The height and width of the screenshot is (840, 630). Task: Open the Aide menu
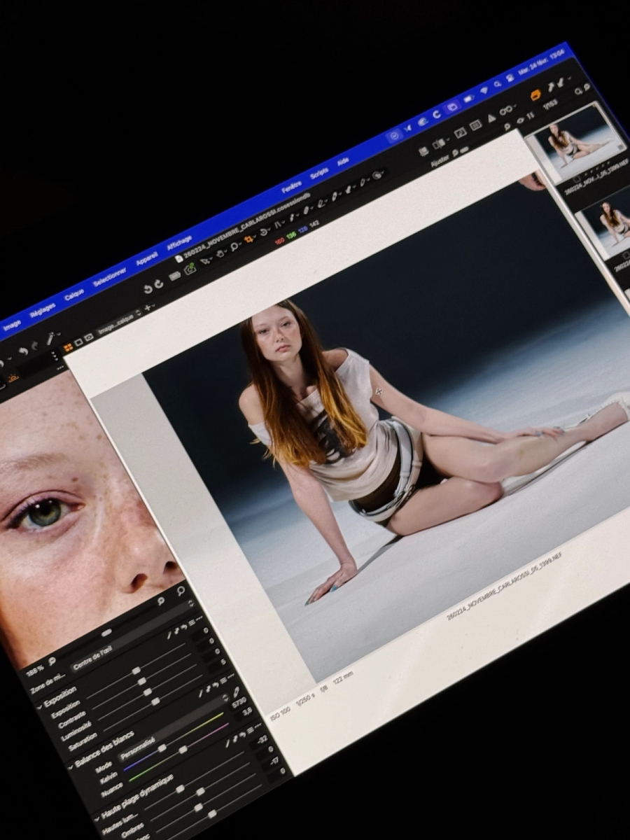tap(343, 161)
